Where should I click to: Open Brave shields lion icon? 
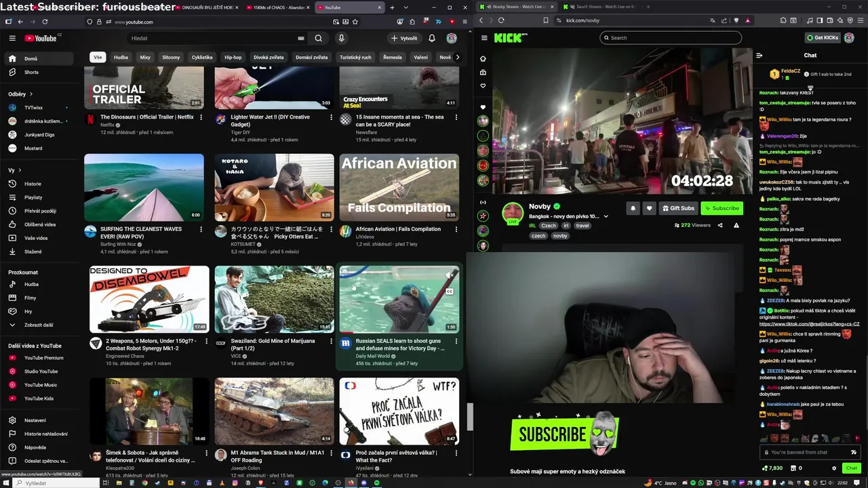click(736, 20)
